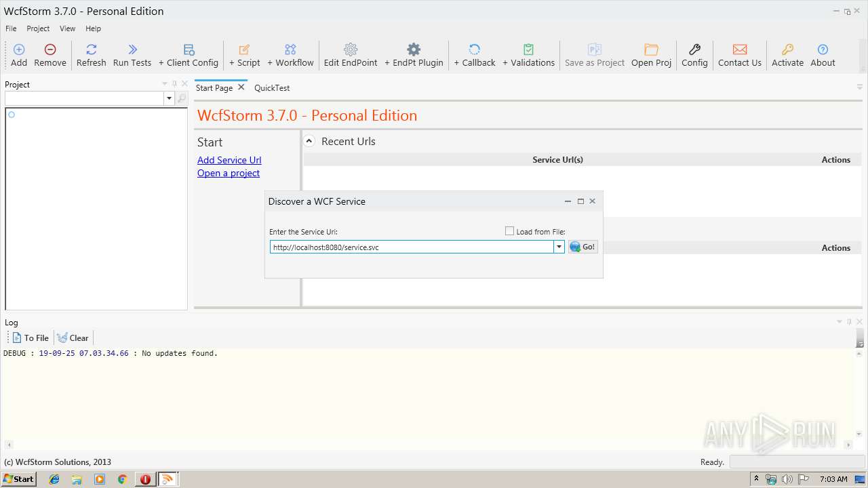Screen dimensions: 868x488
Task: Click the + Script icon
Action: click(x=244, y=49)
